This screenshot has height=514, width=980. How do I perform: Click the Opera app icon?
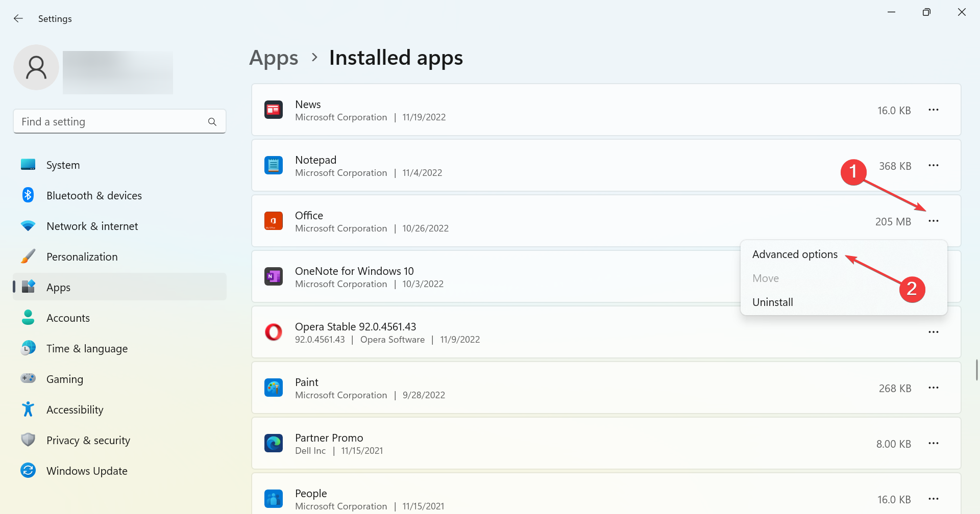pos(274,332)
